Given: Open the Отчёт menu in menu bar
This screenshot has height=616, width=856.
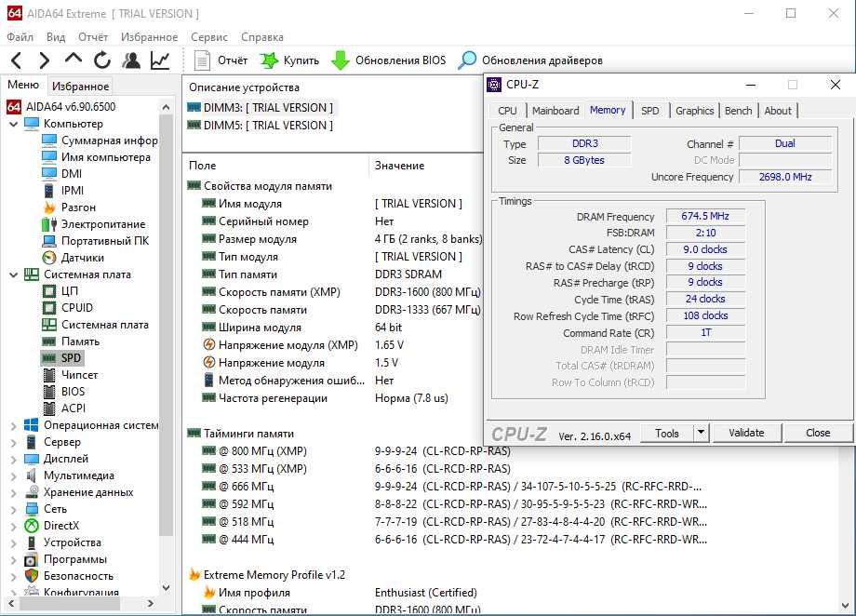Looking at the screenshot, I should coord(93,37).
